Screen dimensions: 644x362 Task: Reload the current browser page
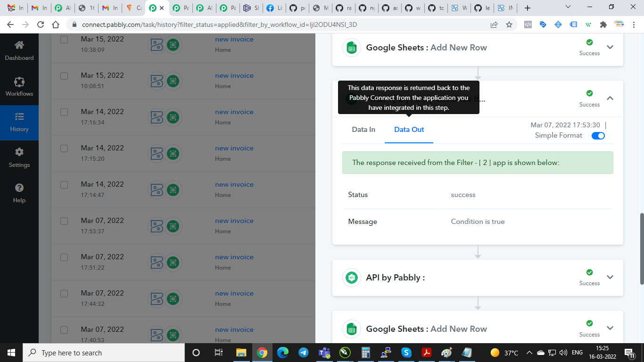pyautogui.click(x=41, y=25)
